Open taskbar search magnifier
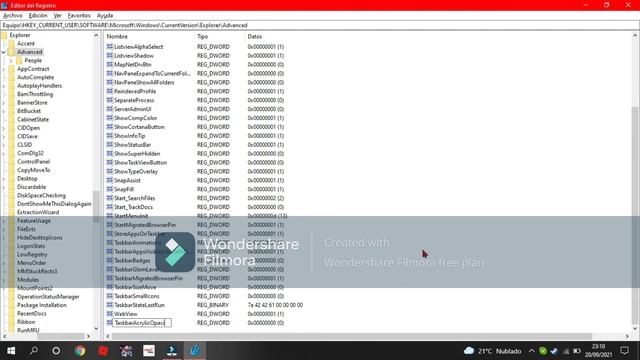The image size is (640, 360). 34,351
